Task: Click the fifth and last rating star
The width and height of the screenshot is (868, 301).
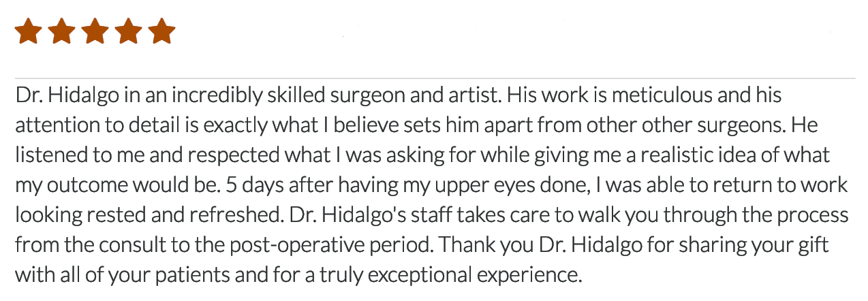Action: 162,31
